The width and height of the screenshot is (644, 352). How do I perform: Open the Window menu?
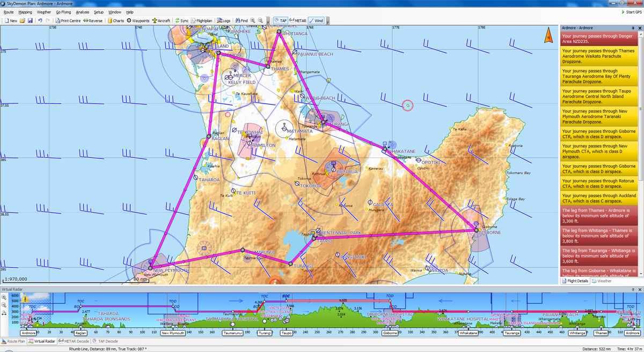(x=115, y=12)
